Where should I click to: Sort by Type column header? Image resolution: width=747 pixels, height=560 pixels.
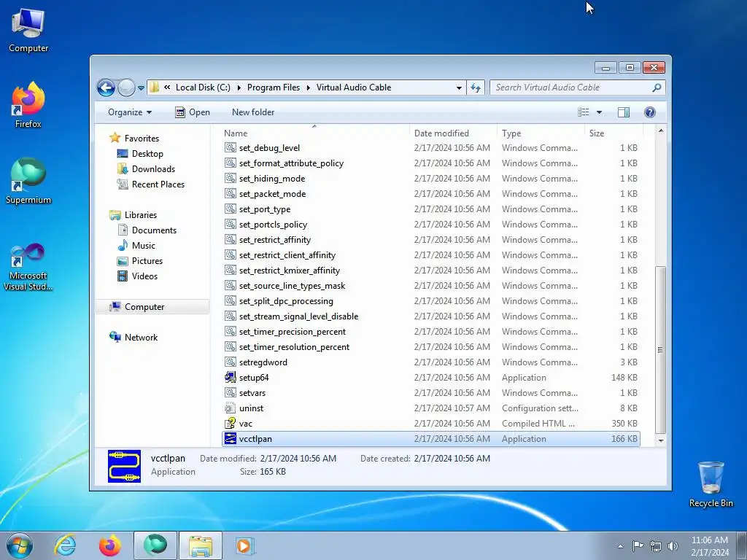541,133
